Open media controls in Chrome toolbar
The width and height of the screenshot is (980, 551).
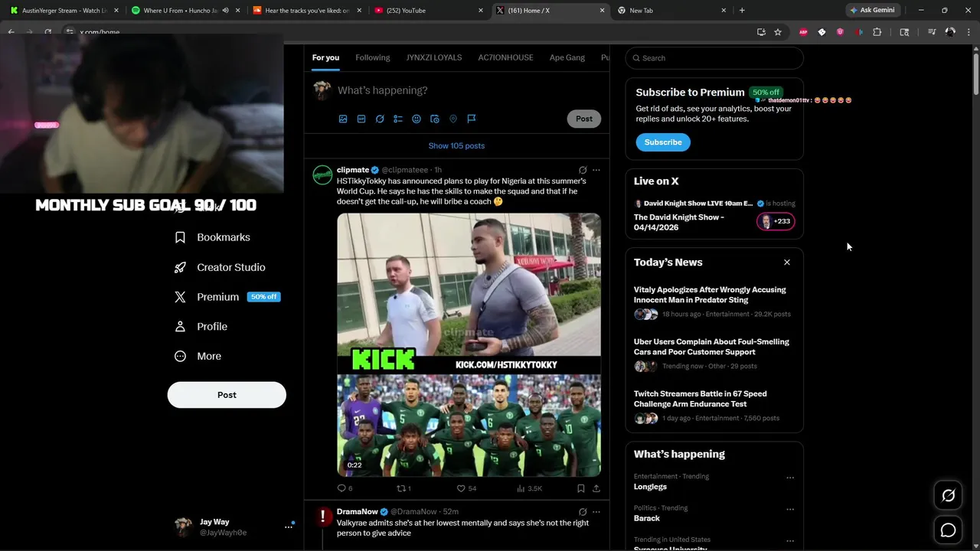(932, 32)
